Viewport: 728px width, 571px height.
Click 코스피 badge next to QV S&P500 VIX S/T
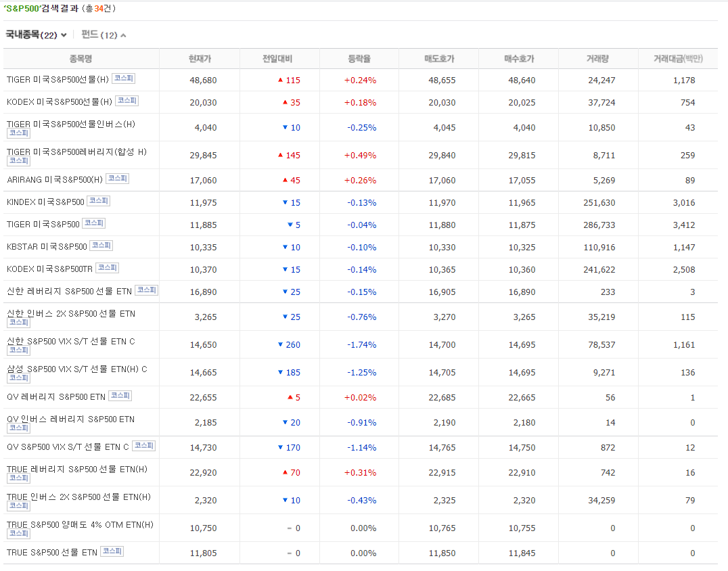[x=144, y=446]
